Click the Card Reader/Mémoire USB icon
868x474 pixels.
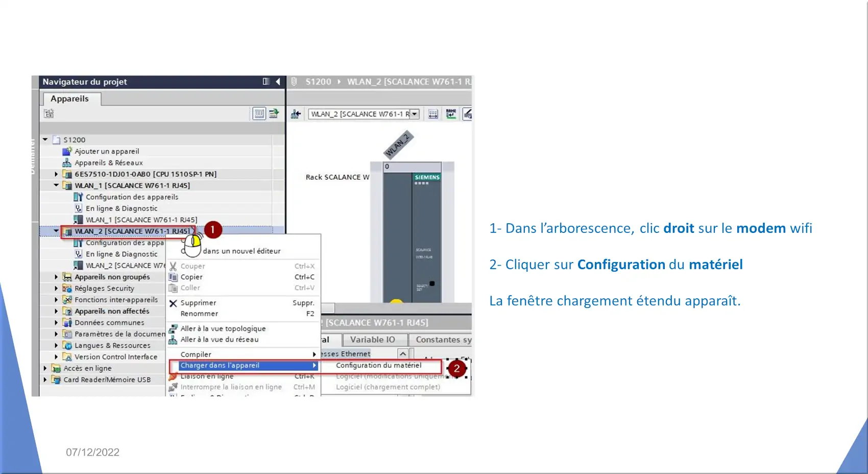click(x=56, y=380)
